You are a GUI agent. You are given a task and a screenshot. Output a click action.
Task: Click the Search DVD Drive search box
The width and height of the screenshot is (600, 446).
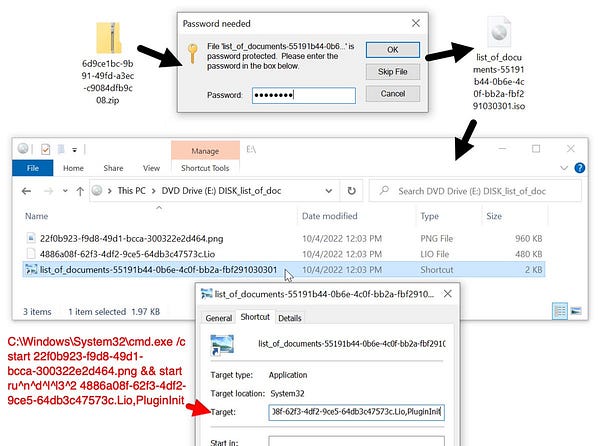click(x=475, y=191)
